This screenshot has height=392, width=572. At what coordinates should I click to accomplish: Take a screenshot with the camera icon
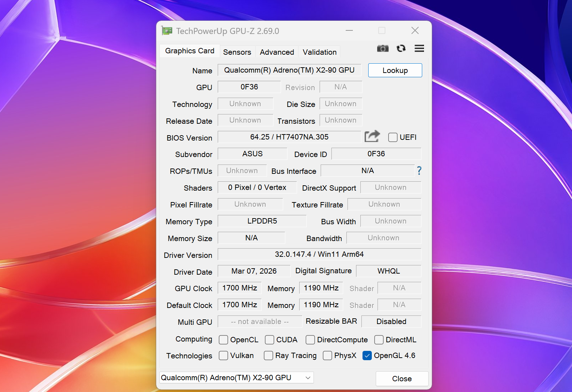383,48
